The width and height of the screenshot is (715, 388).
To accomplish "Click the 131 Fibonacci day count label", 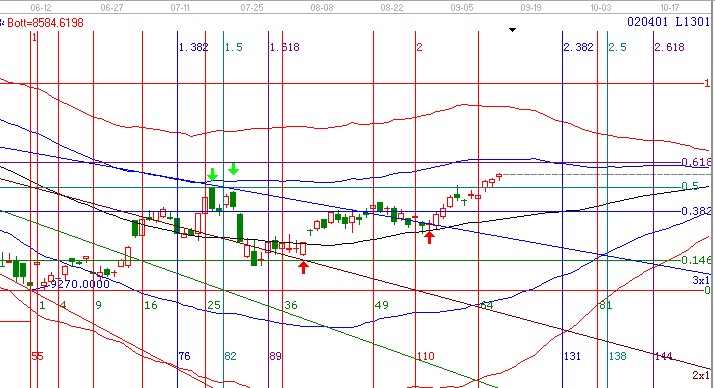I will pos(572,356).
